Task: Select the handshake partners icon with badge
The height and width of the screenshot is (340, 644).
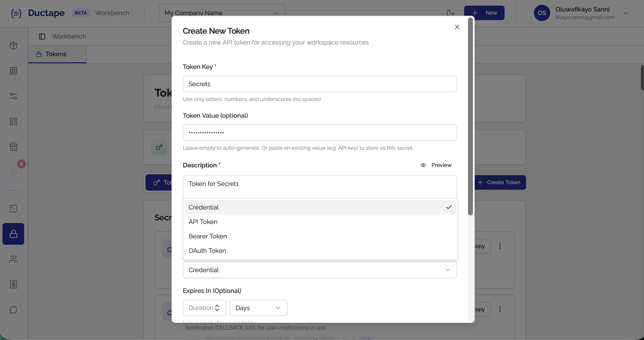Action: click(13, 172)
